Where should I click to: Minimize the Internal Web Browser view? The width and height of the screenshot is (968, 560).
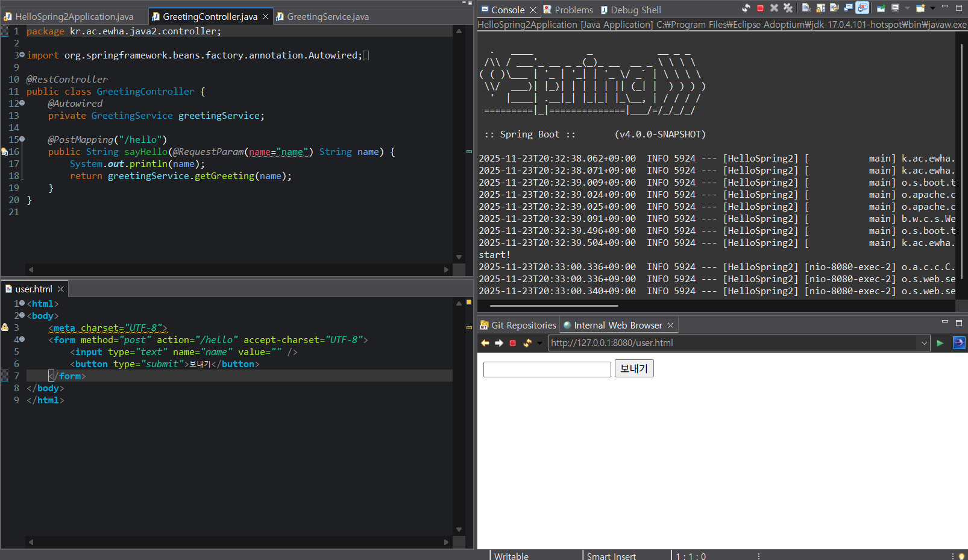(945, 322)
